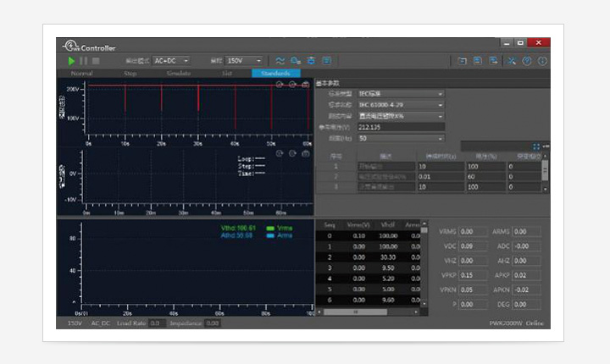The image size is (610, 364).
Task: Open the AC+DC output mode dropdown
Action: click(172, 61)
